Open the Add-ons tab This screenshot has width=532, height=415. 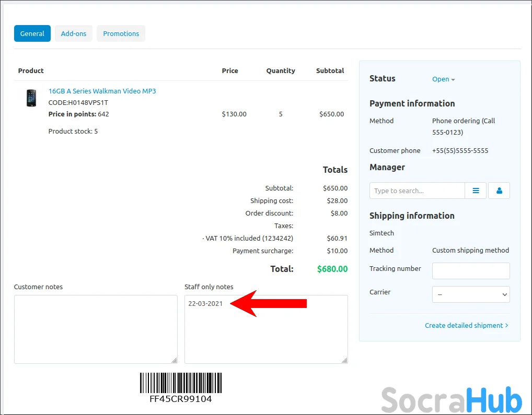[x=74, y=33]
